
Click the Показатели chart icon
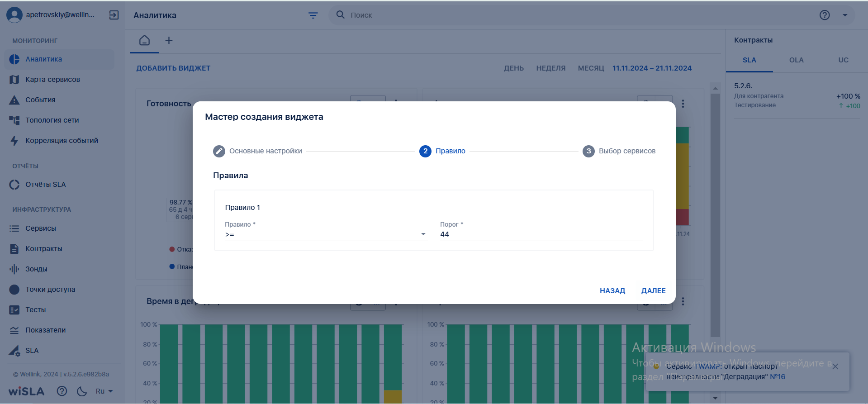(x=14, y=330)
